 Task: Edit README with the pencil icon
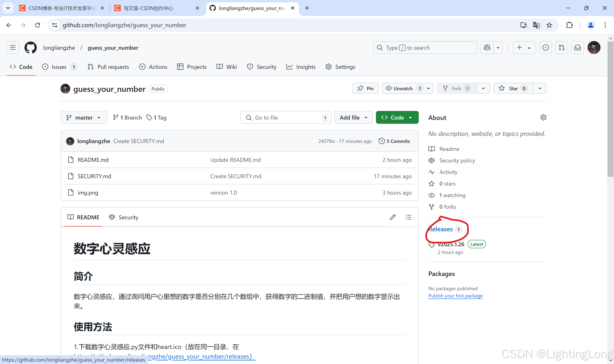coord(393,217)
